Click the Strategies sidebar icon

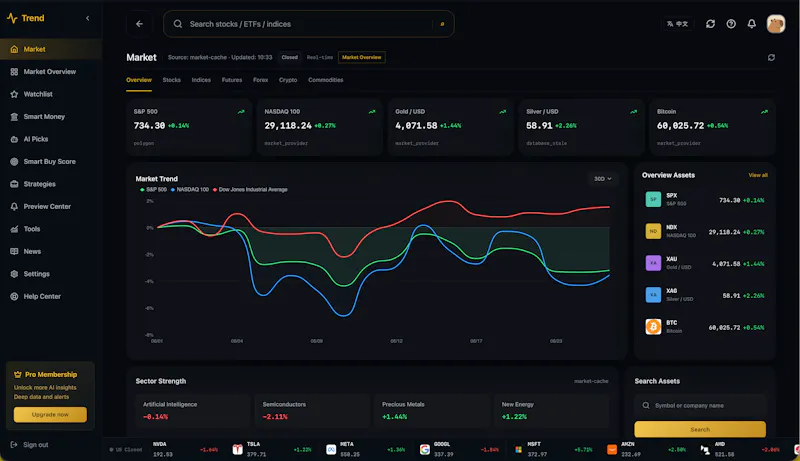coord(14,184)
